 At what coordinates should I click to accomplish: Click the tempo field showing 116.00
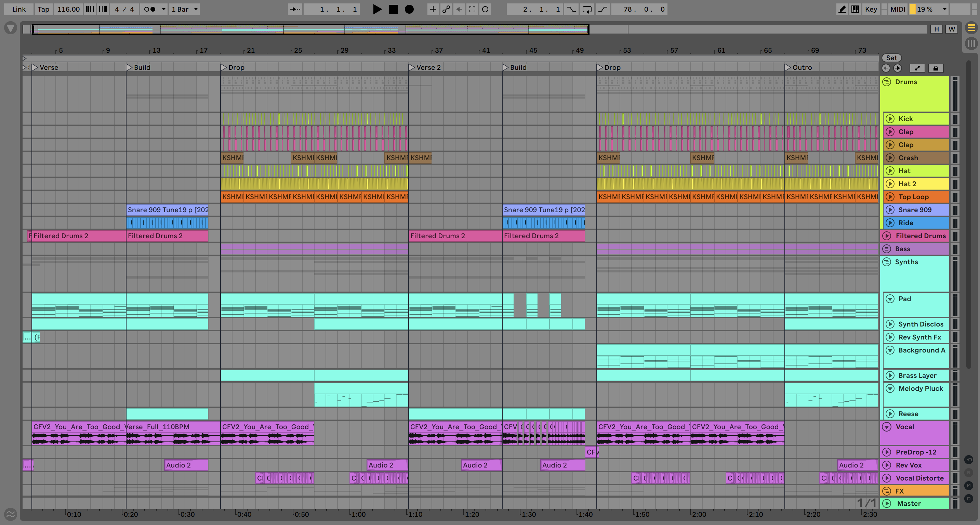[x=68, y=9]
